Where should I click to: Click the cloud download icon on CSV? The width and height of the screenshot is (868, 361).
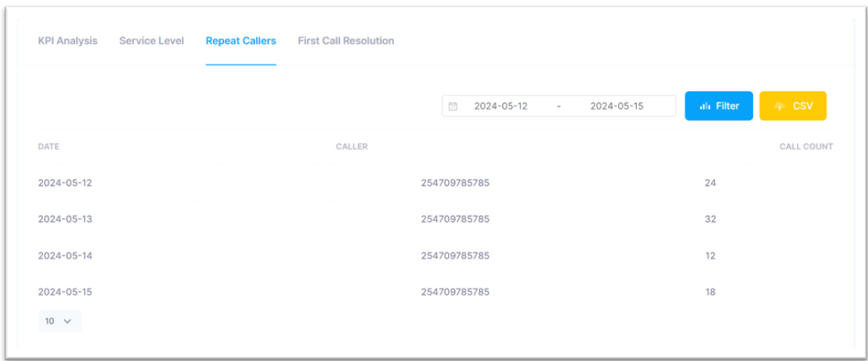coord(780,106)
